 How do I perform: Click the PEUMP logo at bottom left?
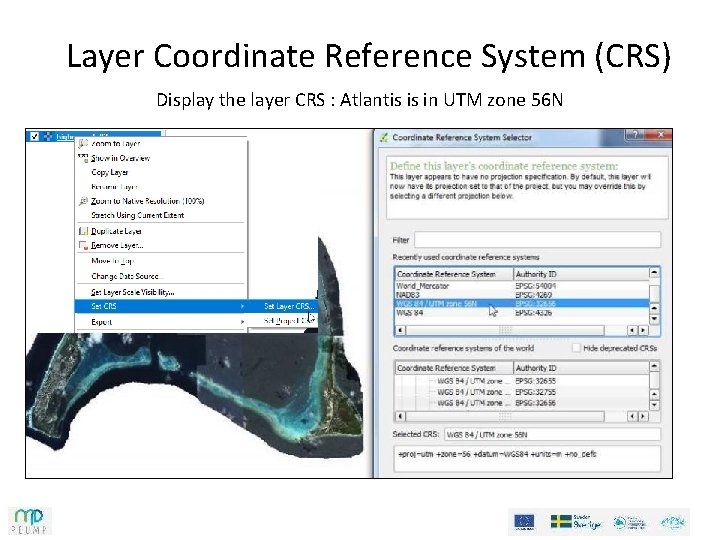tap(30, 521)
